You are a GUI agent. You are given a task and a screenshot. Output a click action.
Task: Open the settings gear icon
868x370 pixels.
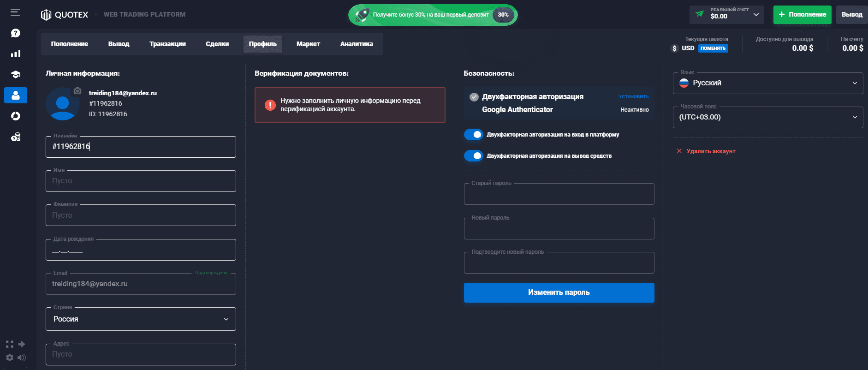click(x=10, y=358)
